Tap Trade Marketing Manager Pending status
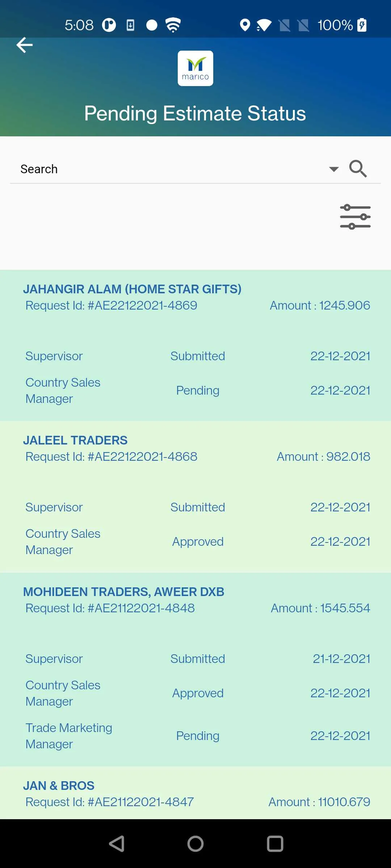391x868 pixels. [x=198, y=736]
